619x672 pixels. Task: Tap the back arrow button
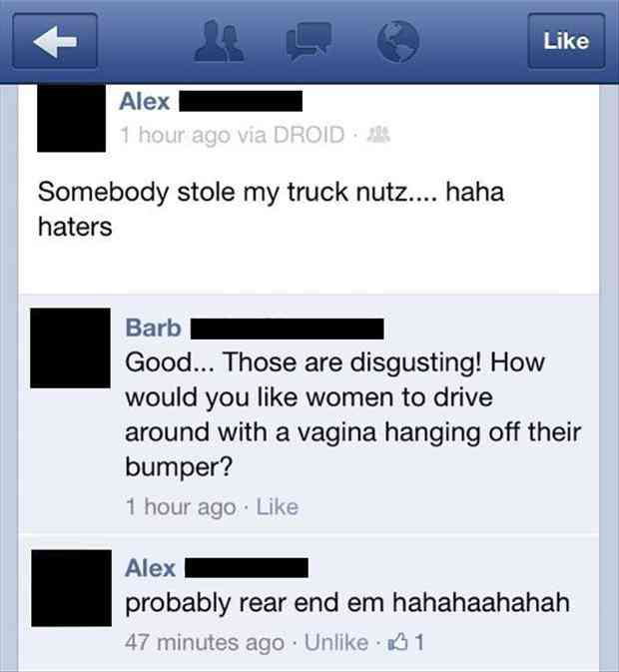[55, 41]
